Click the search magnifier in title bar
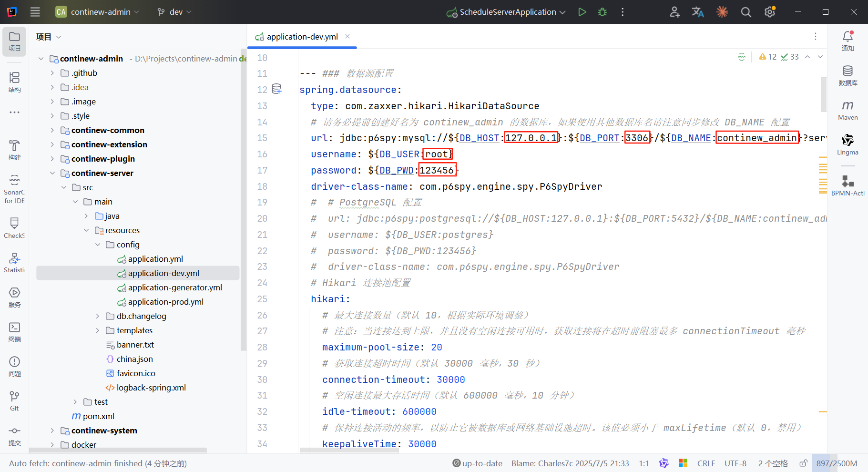Screen dimensions: 868x472 coord(746,12)
